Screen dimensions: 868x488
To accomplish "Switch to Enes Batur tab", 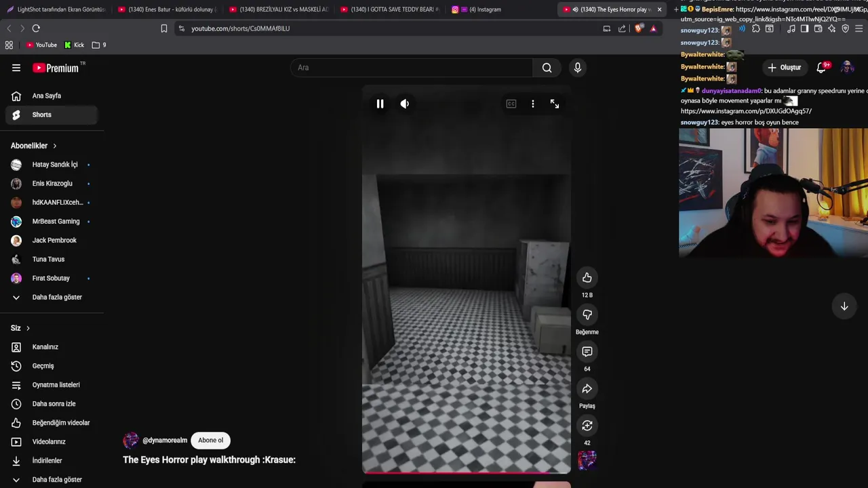I will coord(167,9).
